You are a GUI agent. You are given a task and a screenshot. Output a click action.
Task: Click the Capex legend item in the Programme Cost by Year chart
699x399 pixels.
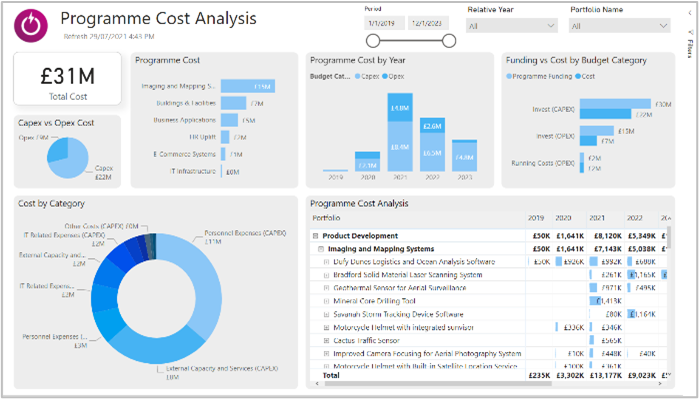[x=367, y=76]
